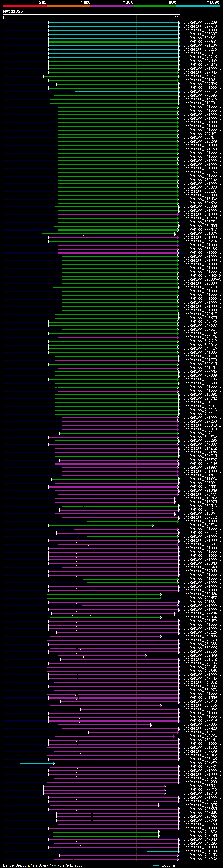This screenshot has height=868, width=223.
Task: Select hit label UniRef100_B3M2T4
Action: point(200,241)
